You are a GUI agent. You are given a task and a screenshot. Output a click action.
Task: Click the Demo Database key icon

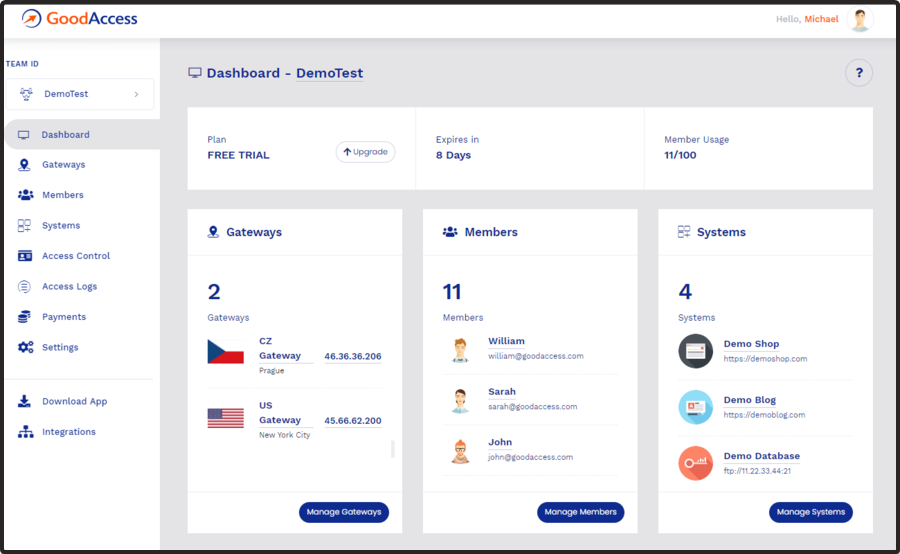click(x=695, y=463)
